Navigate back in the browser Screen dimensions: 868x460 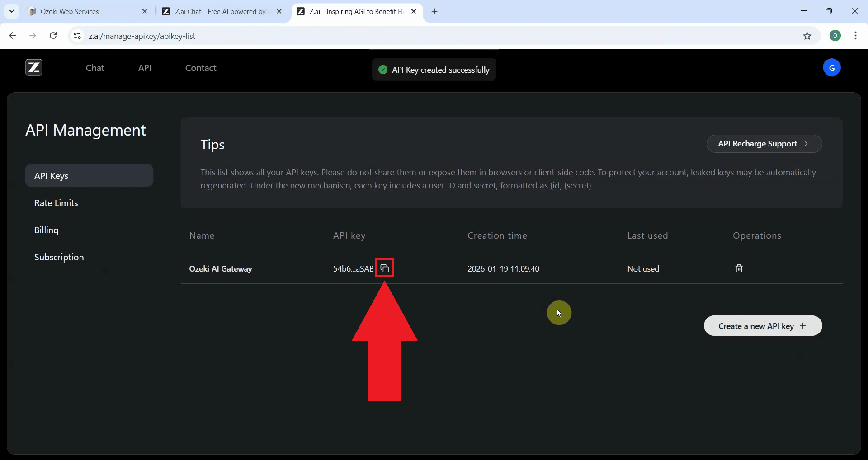point(12,36)
